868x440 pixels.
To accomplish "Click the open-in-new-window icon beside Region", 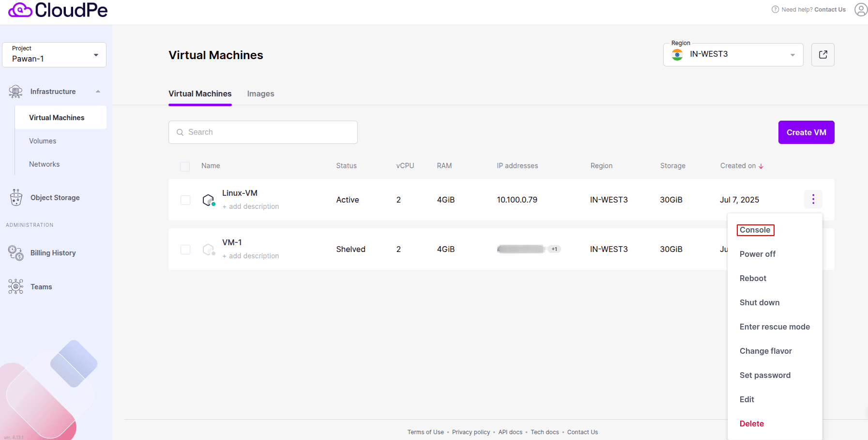I will click(822, 55).
